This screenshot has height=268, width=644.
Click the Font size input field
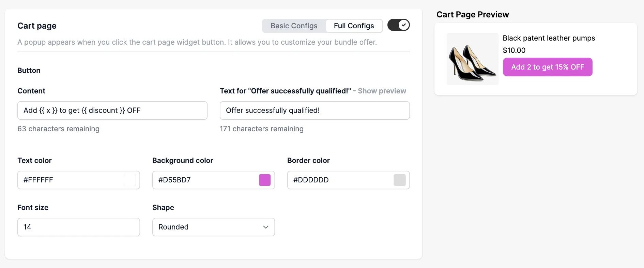point(79,227)
